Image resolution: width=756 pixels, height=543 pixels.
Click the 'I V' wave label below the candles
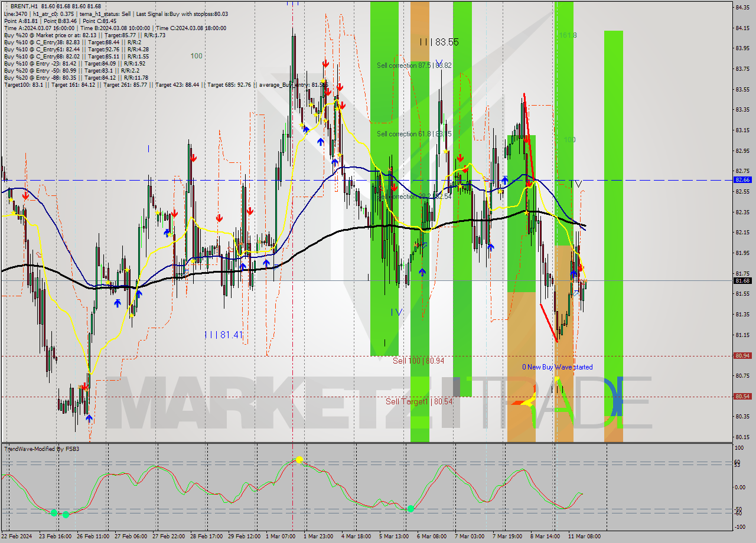[x=396, y=312]
